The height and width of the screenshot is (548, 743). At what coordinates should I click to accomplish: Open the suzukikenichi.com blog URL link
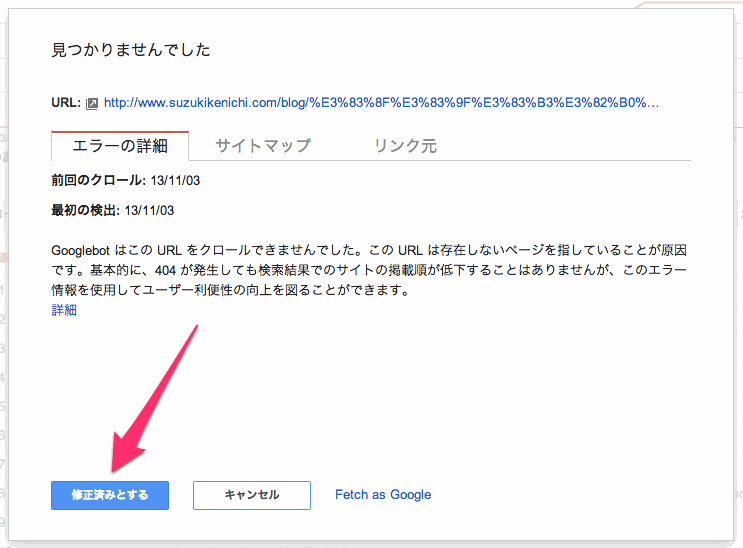tap(381, 103)
